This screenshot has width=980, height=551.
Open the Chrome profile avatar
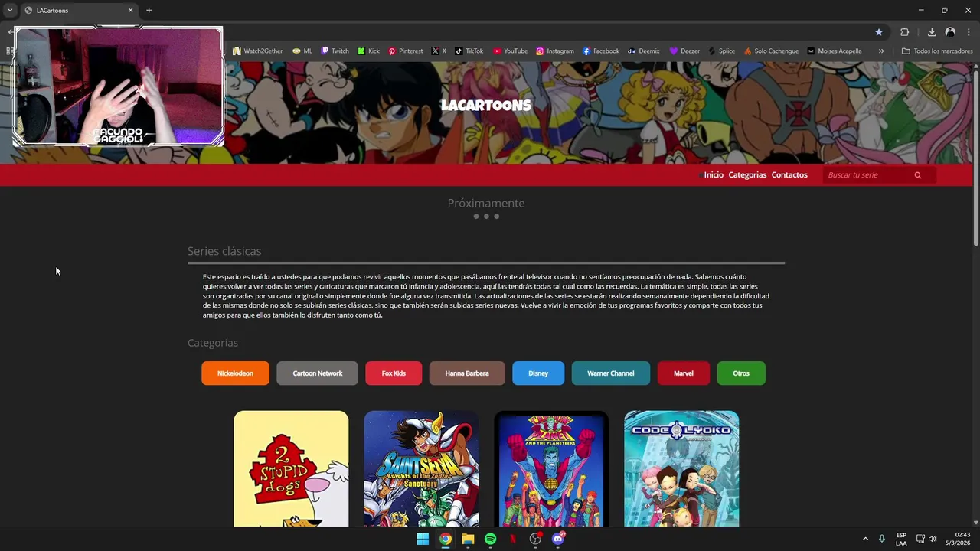point(950,32)
